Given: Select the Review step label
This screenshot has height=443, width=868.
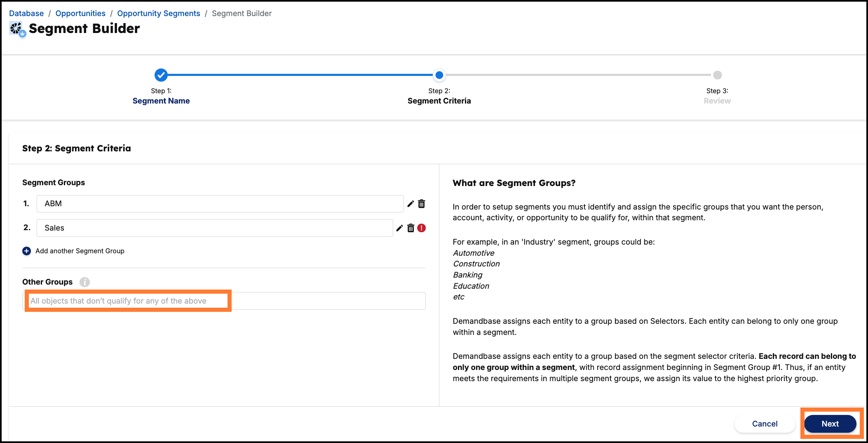Looking at the screenshot, I should coord(717,101).
